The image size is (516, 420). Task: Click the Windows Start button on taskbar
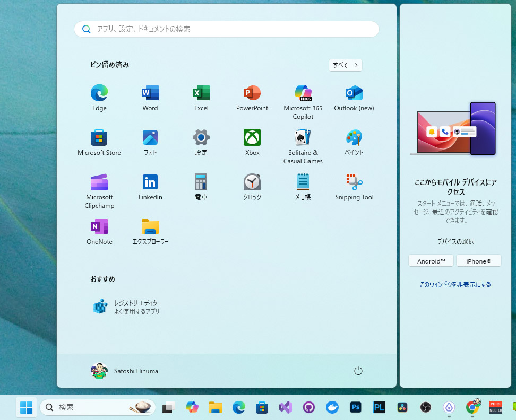coord(27,407)
